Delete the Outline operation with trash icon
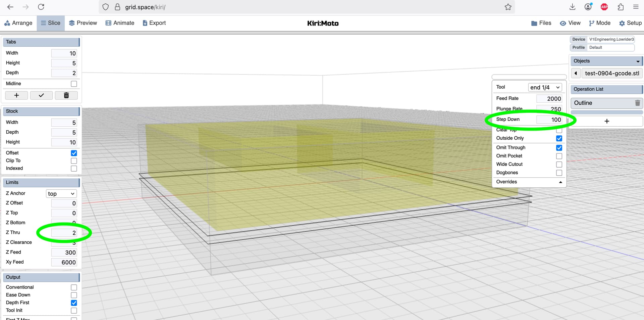Viewport: 644px width, 320px height. [637, 103]
